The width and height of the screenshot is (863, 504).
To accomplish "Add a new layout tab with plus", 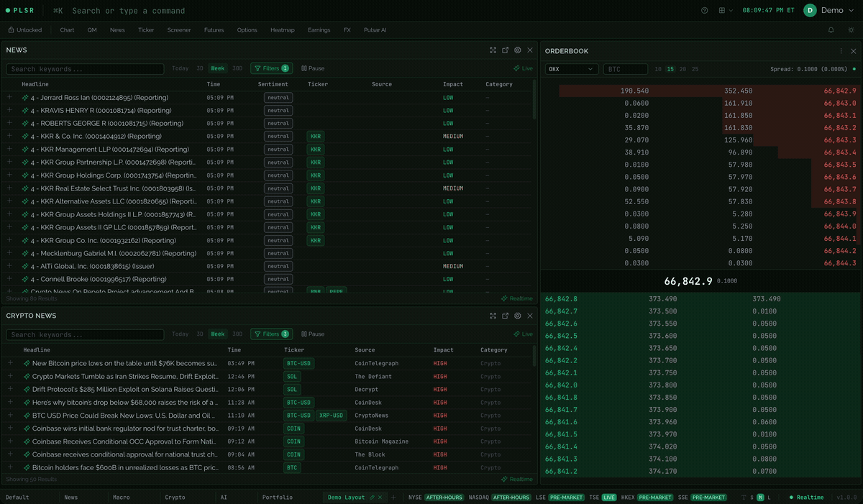I will (x=393, y=497).
